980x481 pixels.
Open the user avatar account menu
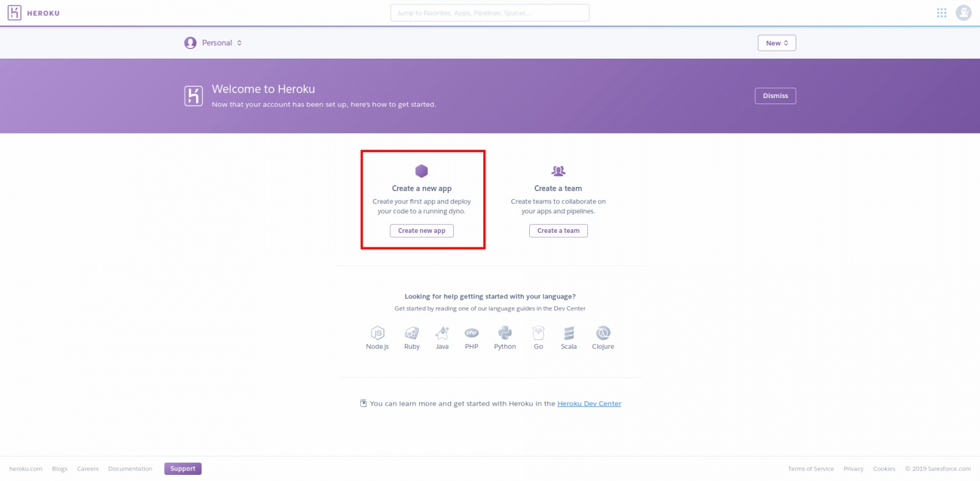(x=963, y=13)
